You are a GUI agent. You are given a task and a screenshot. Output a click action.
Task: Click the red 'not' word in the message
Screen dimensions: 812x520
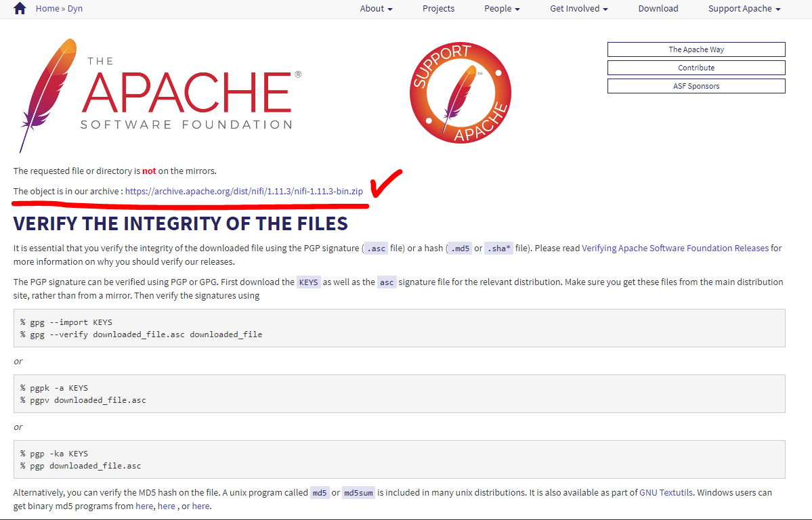tap(149, 171)
